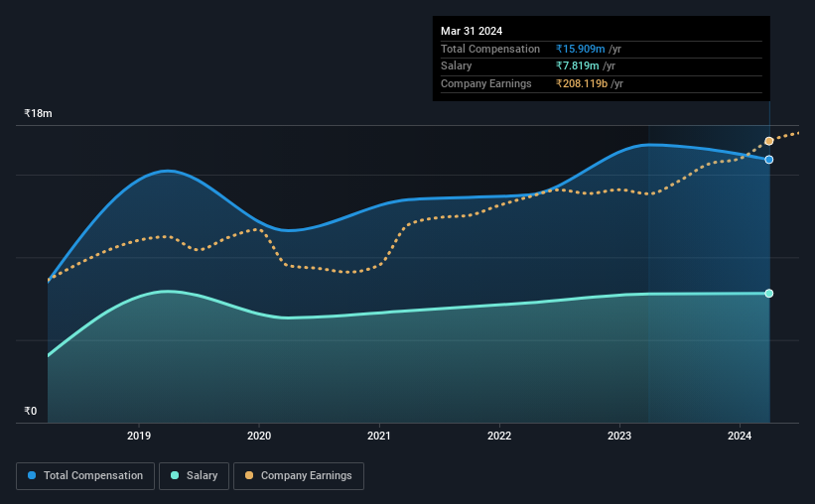
Task: Click the 2022 x-axis label
Action: point(499,436)
